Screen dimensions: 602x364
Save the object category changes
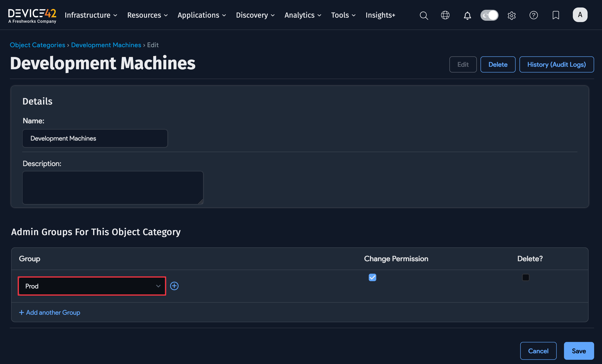pos(579,351)
